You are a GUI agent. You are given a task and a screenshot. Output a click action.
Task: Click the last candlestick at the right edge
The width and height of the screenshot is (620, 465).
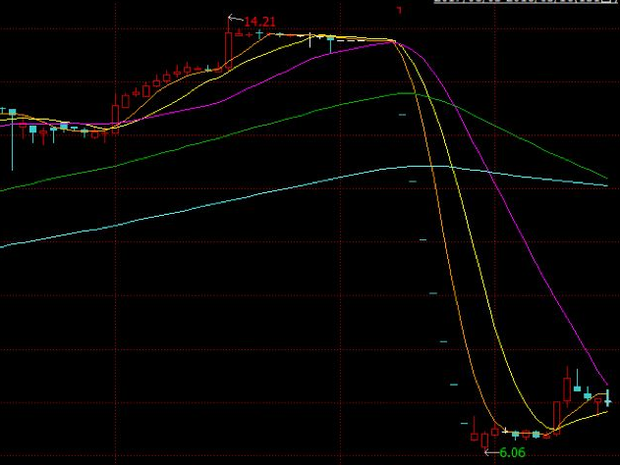click(607, 399)
